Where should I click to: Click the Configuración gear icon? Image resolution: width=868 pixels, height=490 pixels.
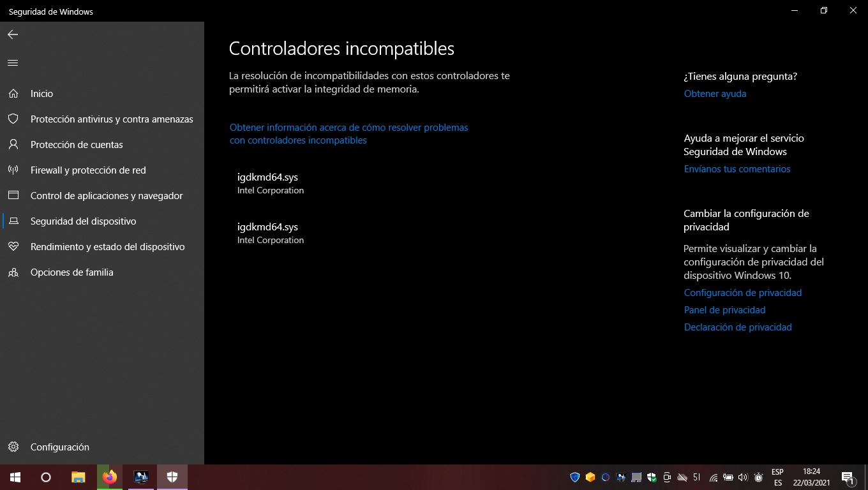tap(13, 447)
